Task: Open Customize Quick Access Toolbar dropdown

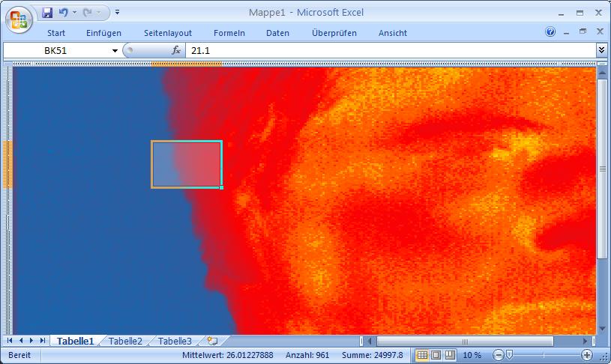Action: click(x=118, y=13)
